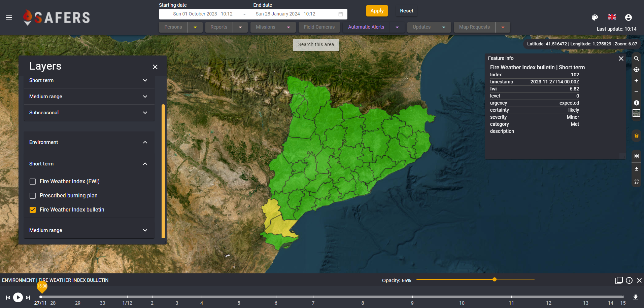The image size is (644, 308).
Task: Zoom out on the map
Action: pos(636,92)
